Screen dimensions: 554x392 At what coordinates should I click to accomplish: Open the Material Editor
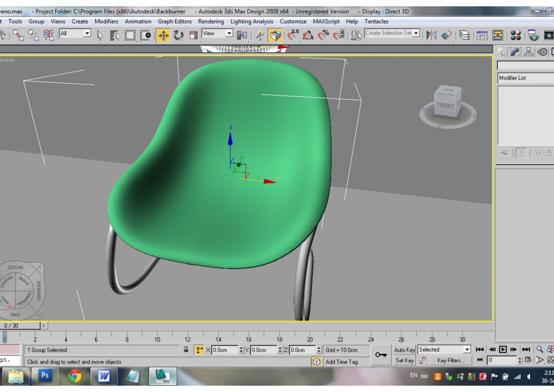click(x=516, y=35)
